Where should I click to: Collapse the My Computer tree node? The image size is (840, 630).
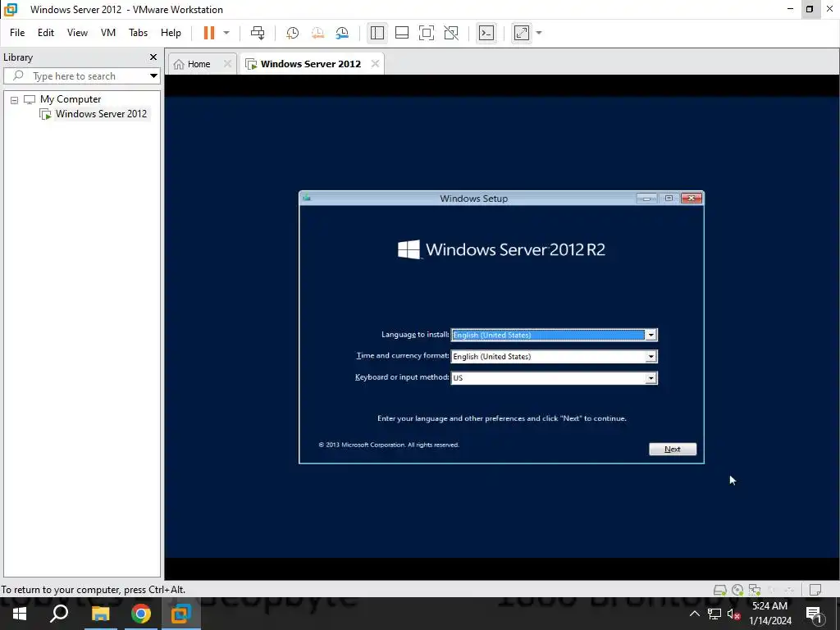point(15,99)
